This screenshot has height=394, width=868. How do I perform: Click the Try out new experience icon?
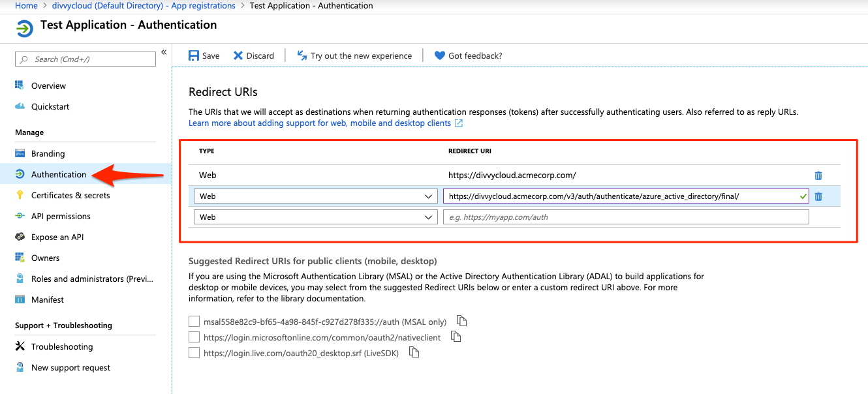pyautogui.click(x=302, y=55)
